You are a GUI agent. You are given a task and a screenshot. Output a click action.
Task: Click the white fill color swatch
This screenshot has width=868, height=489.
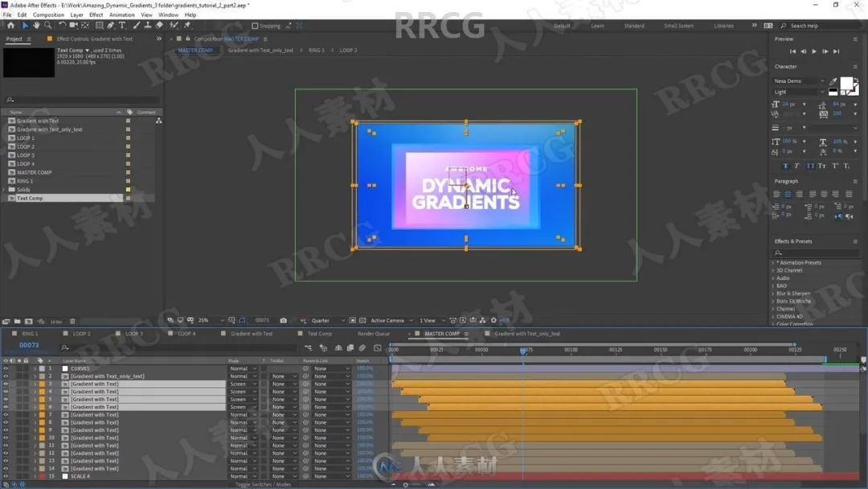pyautogui.click(x=845, y=83)
